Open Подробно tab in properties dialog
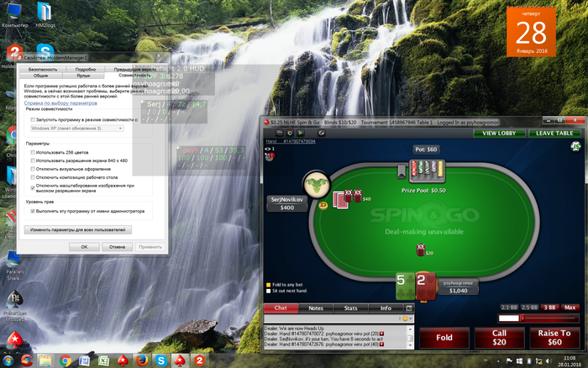Viewport: 588px width, 368px height. 86,70
